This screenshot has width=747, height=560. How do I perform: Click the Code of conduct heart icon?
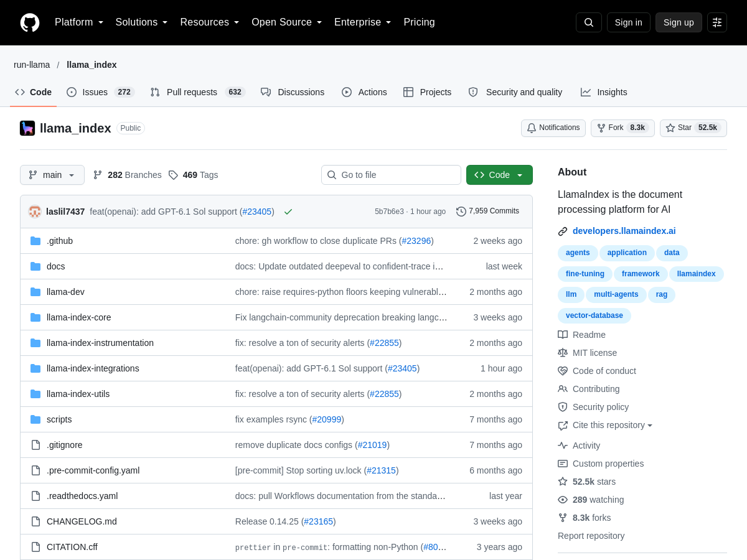(x=563, y=371)
